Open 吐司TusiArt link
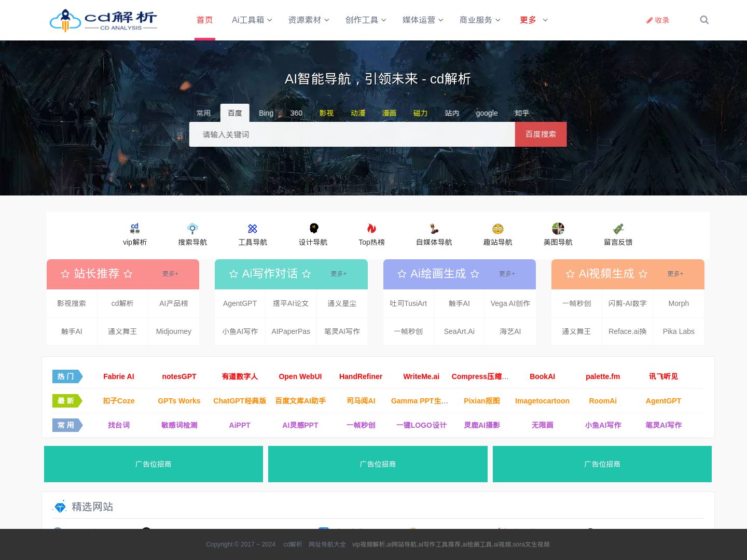This screenshot has width=747, height=560. 408,303
